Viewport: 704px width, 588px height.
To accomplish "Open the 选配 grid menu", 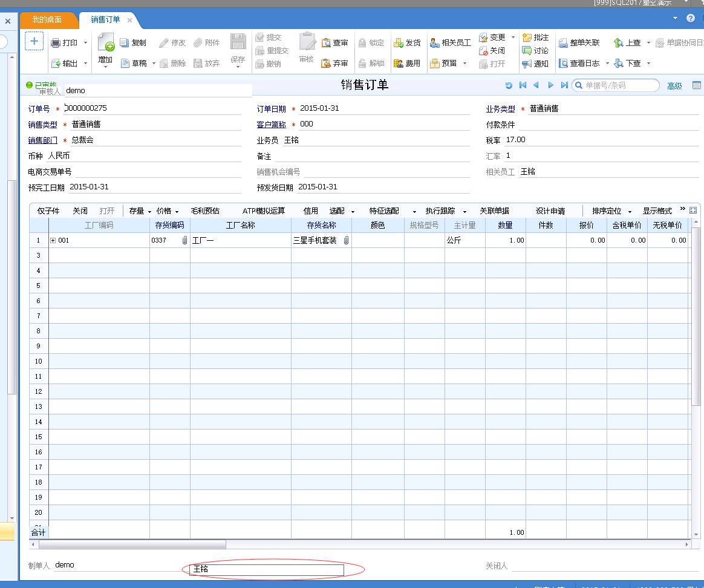I will (342, 211).
